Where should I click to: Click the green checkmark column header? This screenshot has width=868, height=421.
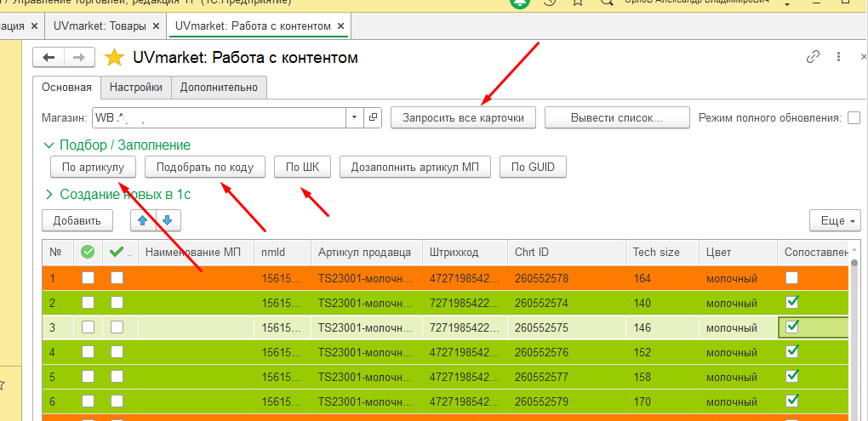pos(120,253)
